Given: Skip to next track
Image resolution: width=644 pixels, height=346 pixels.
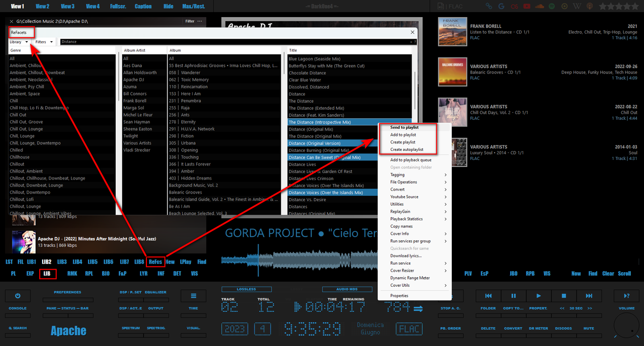Looking at the screenshot, I should (x=589, y=296).
